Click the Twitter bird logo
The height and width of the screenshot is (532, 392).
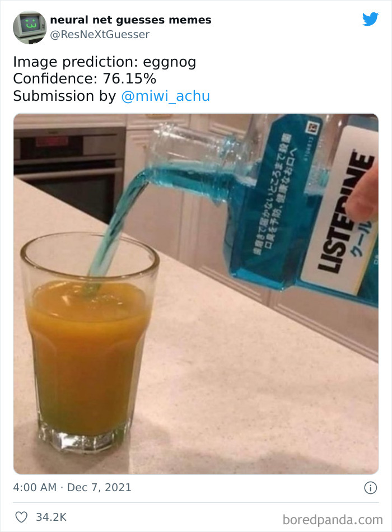370,20
